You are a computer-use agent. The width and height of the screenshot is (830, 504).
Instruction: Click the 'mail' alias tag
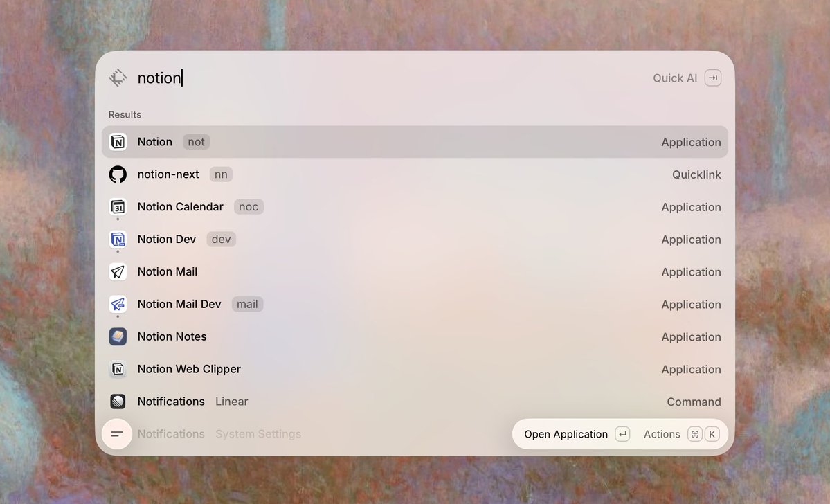pos(247,304)
